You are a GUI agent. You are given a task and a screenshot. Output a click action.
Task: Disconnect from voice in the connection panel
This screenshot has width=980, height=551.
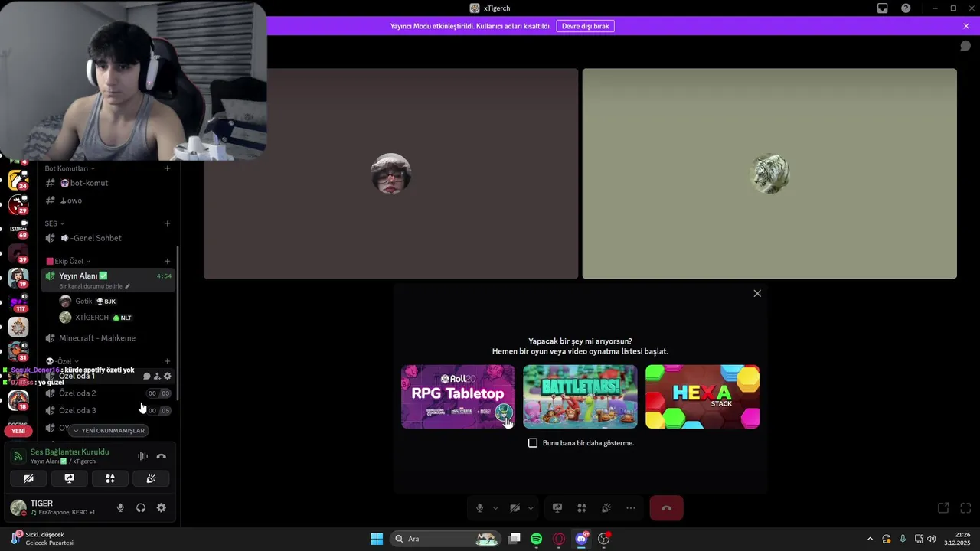[x=162, y=456]
